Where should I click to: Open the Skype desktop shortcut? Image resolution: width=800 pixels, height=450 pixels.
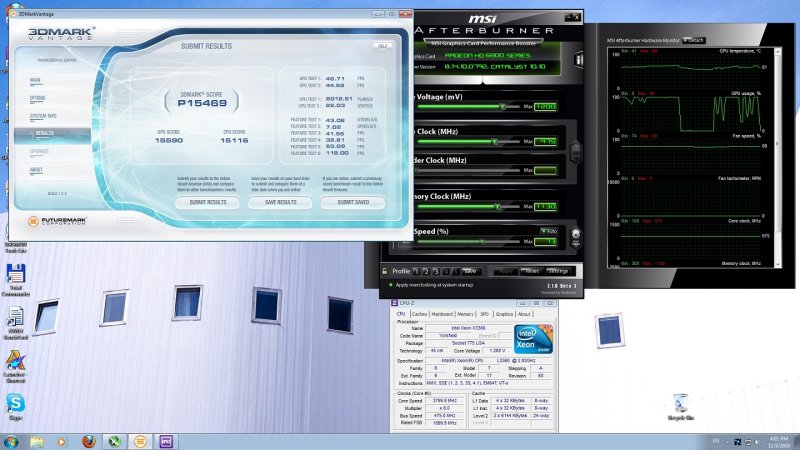[x=15, y=407]
